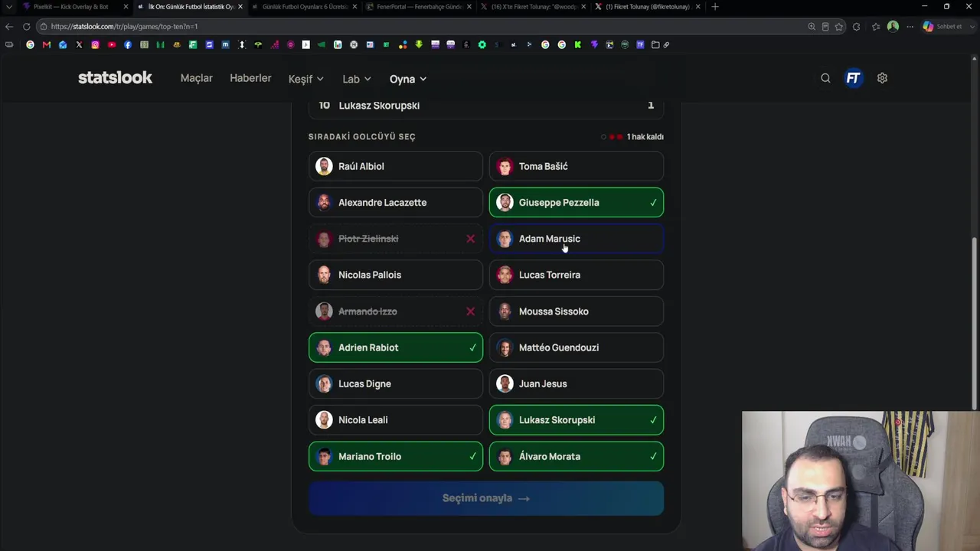Open the tab search chevron
The height and width of the screenshot is (551, 980).
pyautogui.click(x=9, y=7)
